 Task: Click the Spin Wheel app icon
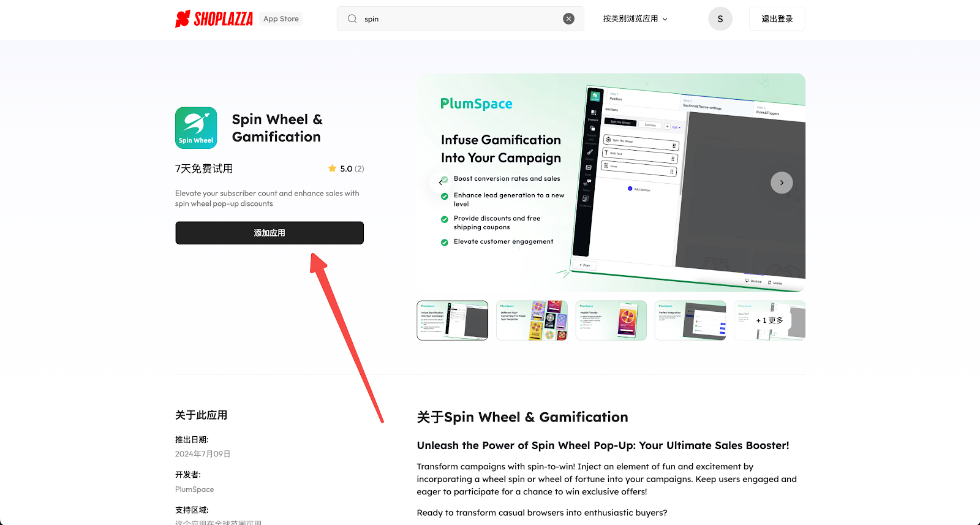pyautogui.click(x=196, y=128)
